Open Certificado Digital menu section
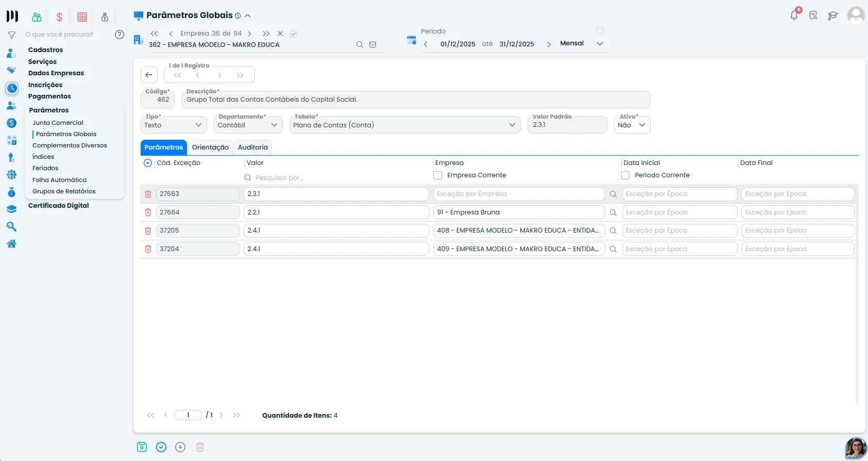This screenshot has width=868, height=461. coord(59,206)
